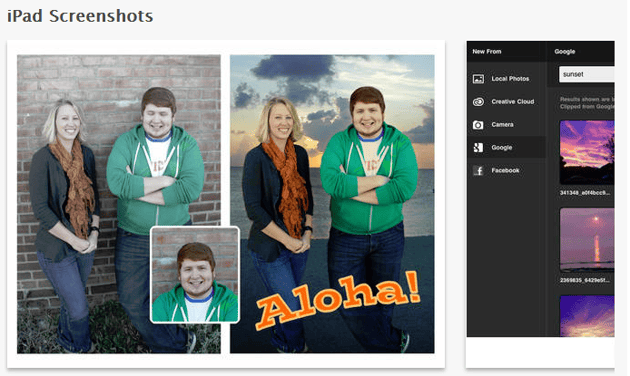Click the inset face close-up photo

coord(195,275)
